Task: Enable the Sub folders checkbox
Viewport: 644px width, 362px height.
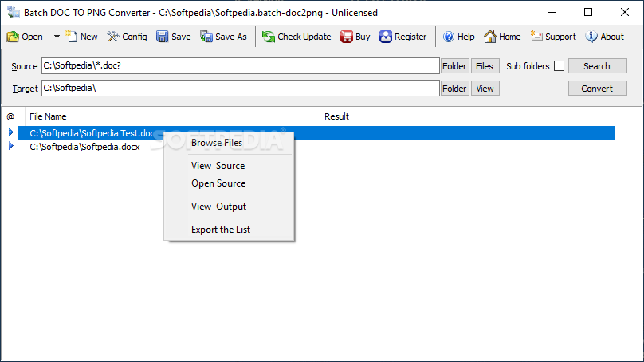Action: click(559, 65)
